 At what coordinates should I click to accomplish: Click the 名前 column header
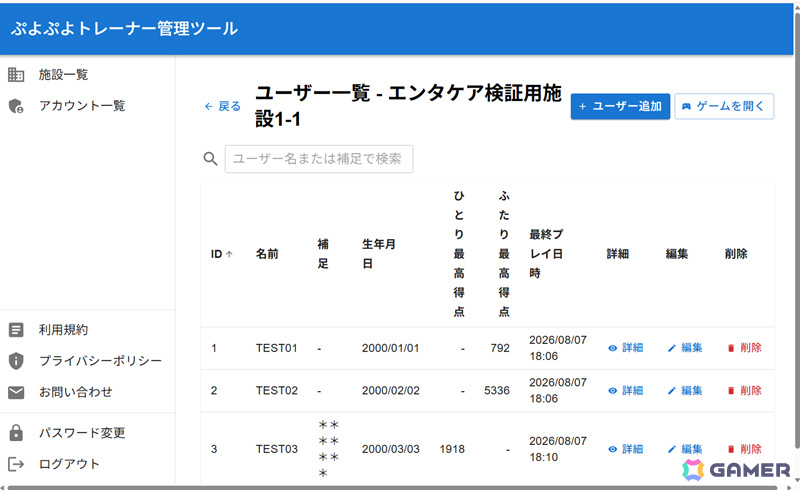click(x=267, y=254)
